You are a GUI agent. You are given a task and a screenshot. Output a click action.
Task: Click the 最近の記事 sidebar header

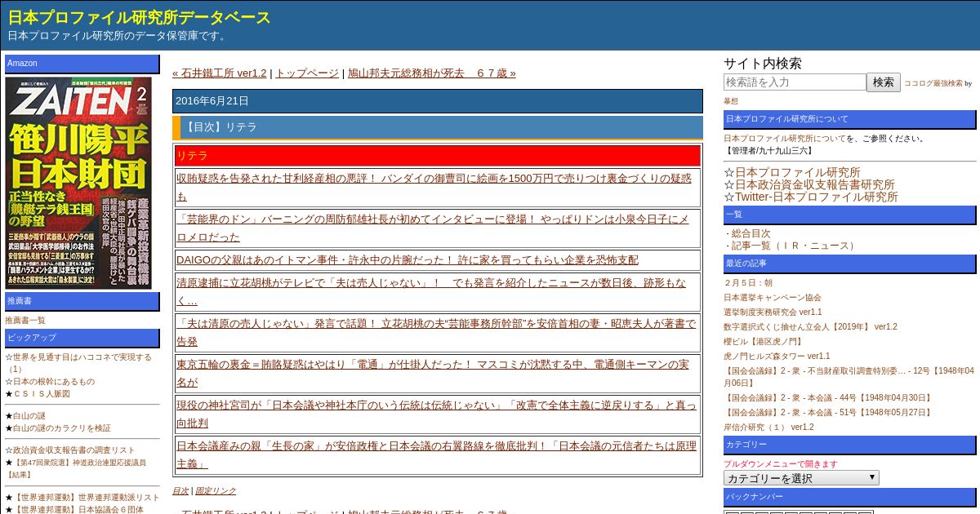(849, 264)
